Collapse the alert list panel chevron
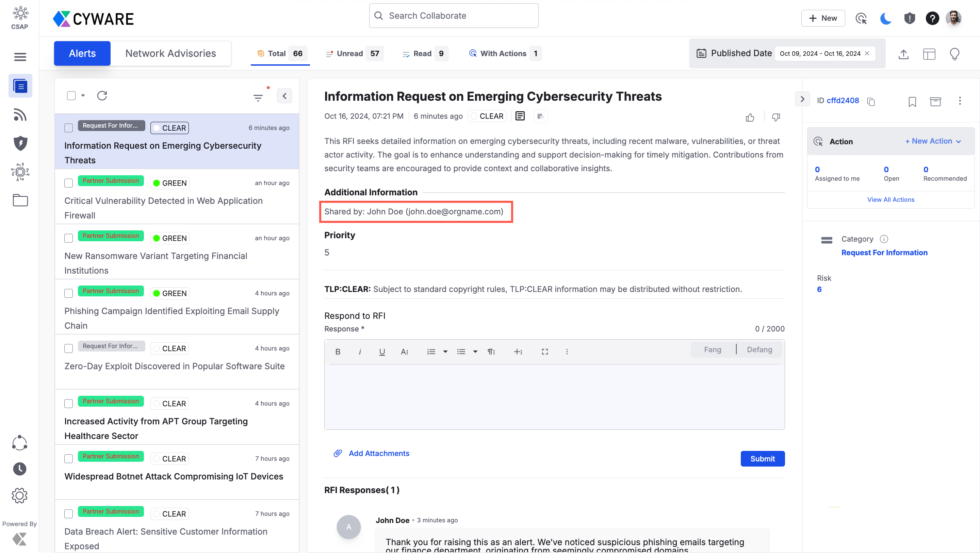The width and height of the screenshot is (980, 554). (284, 96)
